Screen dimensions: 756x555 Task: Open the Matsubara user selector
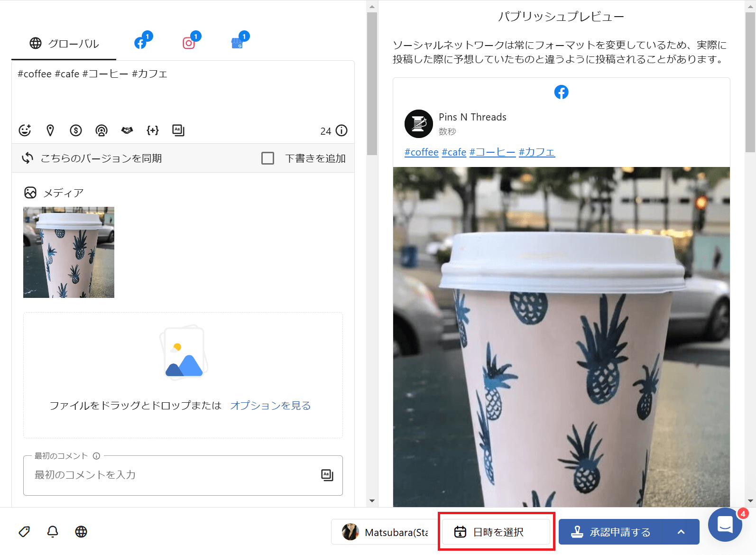pos(385,532)
